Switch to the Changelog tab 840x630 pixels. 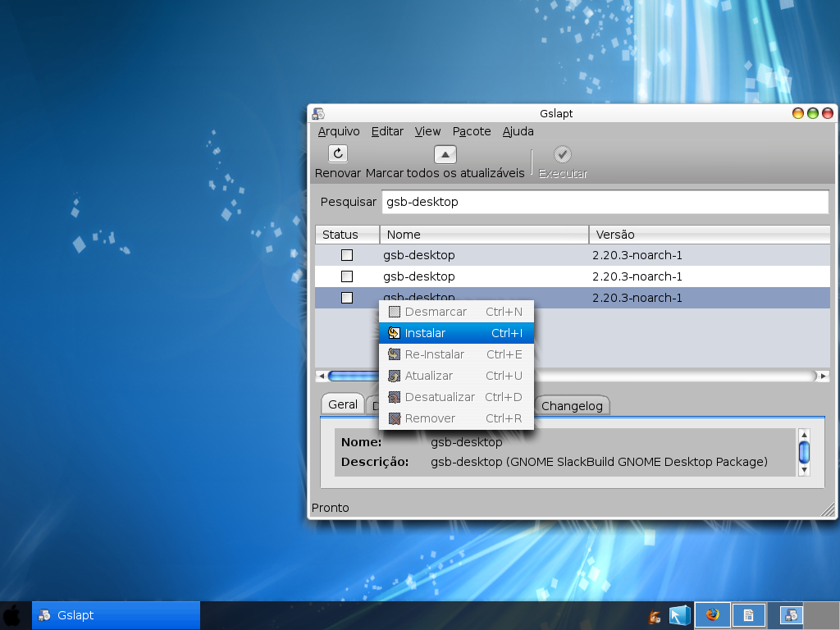click(x=572, y=405)
